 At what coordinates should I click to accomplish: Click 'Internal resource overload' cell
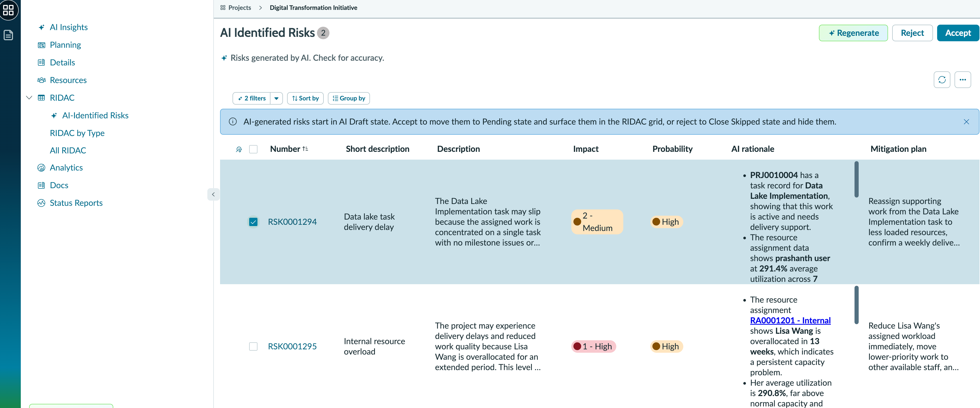(x=374, y=346)
